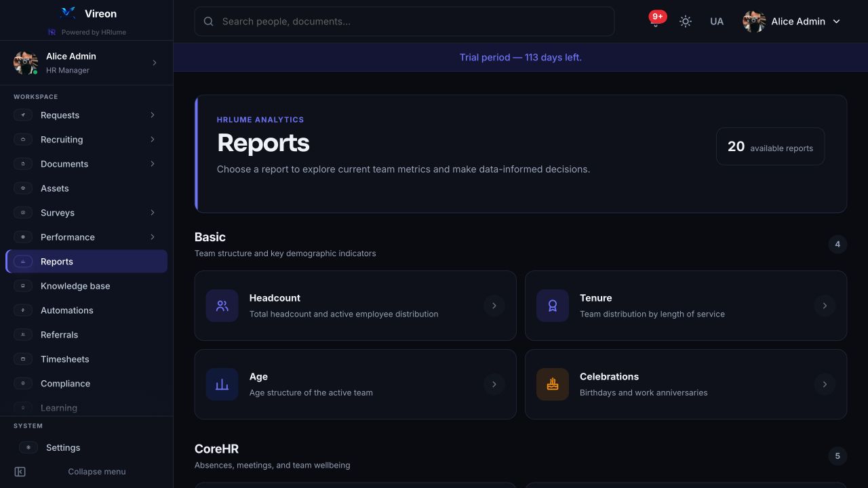This screenshot has width=868, height=488.
Task: Click the Headcount card arrow
Action: [x=494, y=306]
